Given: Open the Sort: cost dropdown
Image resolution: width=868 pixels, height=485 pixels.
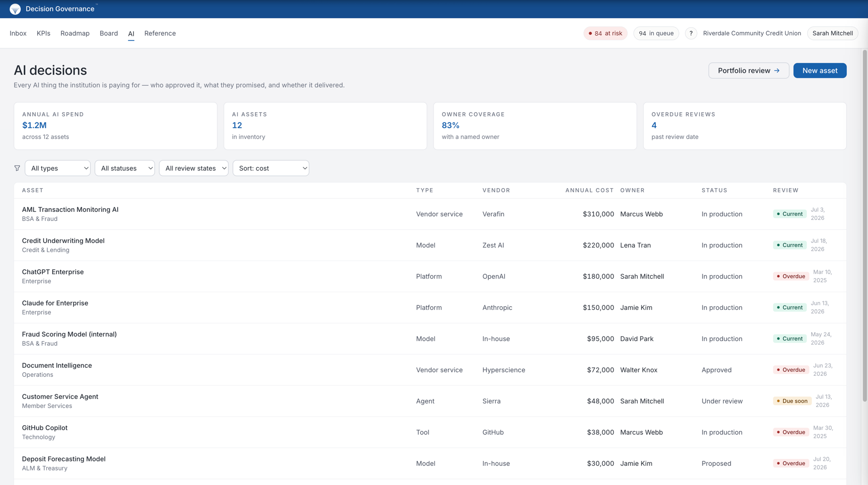Looking at the screenshot, I should click(271, 168).
